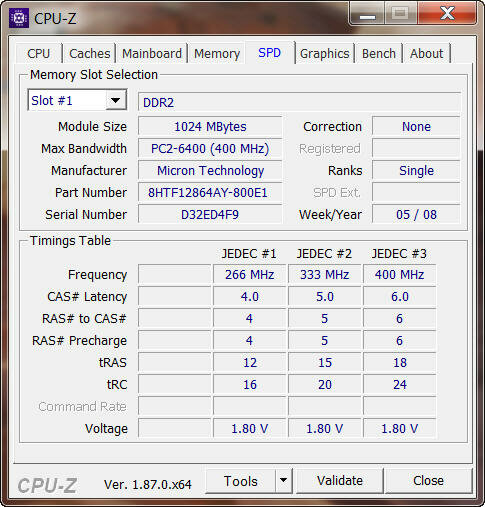Click the Module Size label

92,127
